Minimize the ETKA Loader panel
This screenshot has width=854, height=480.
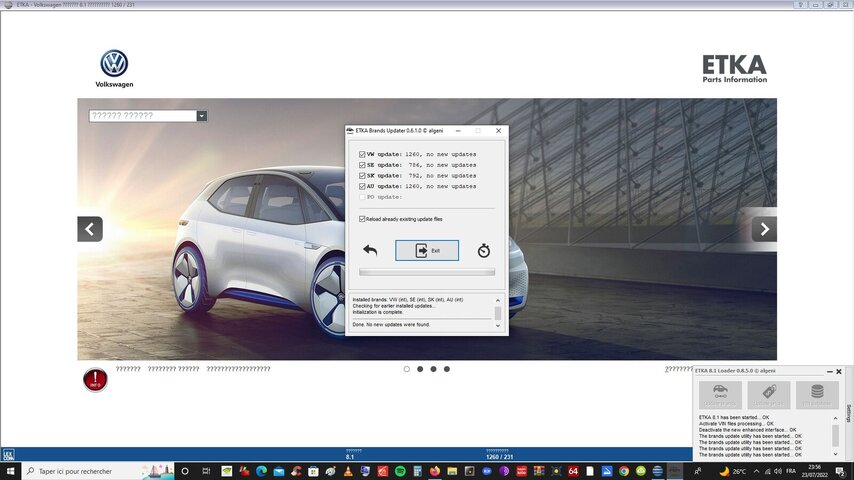(829, 372)
